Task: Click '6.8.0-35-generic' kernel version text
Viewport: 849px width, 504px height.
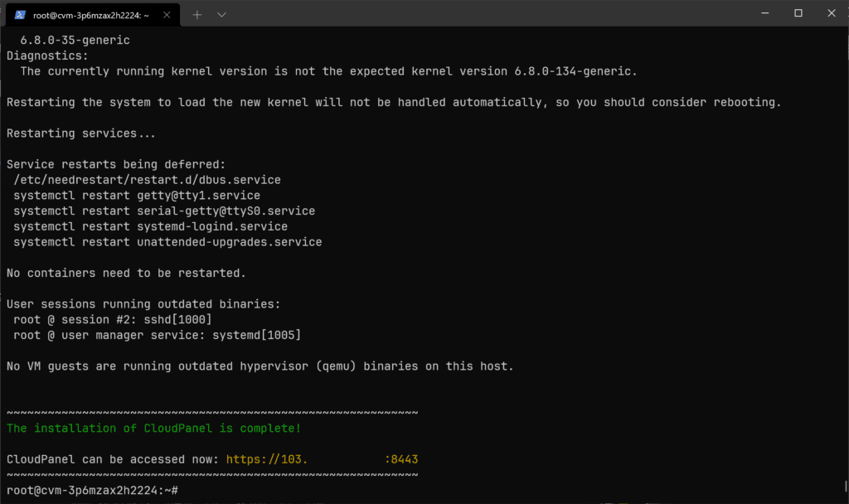Action: (75, 40)
